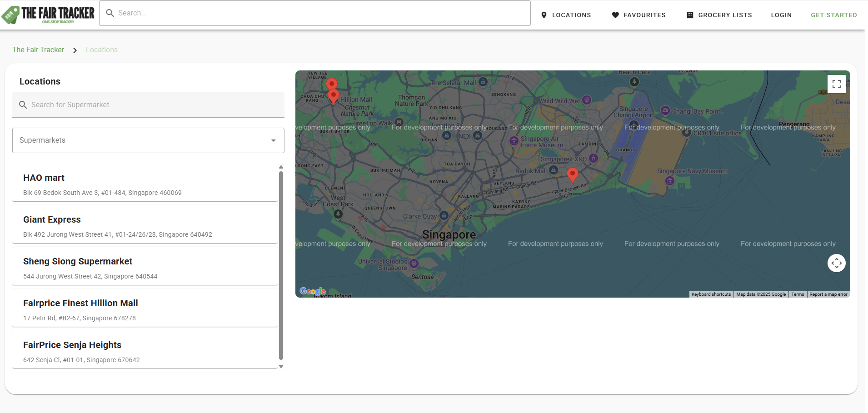Click Changi Bay Point map icon
This screenshot has height=413, width=868.
click(665, 110)
